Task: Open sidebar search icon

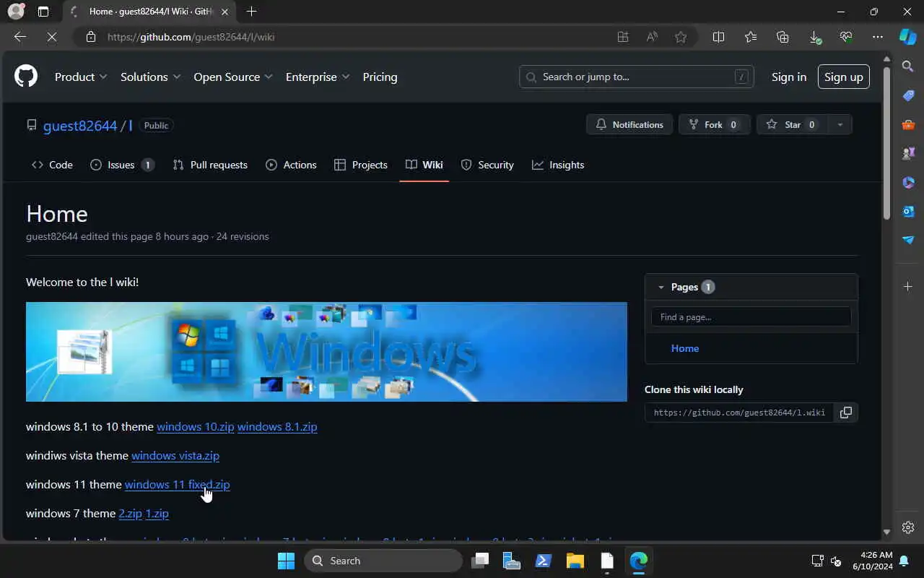Action: 908,66
